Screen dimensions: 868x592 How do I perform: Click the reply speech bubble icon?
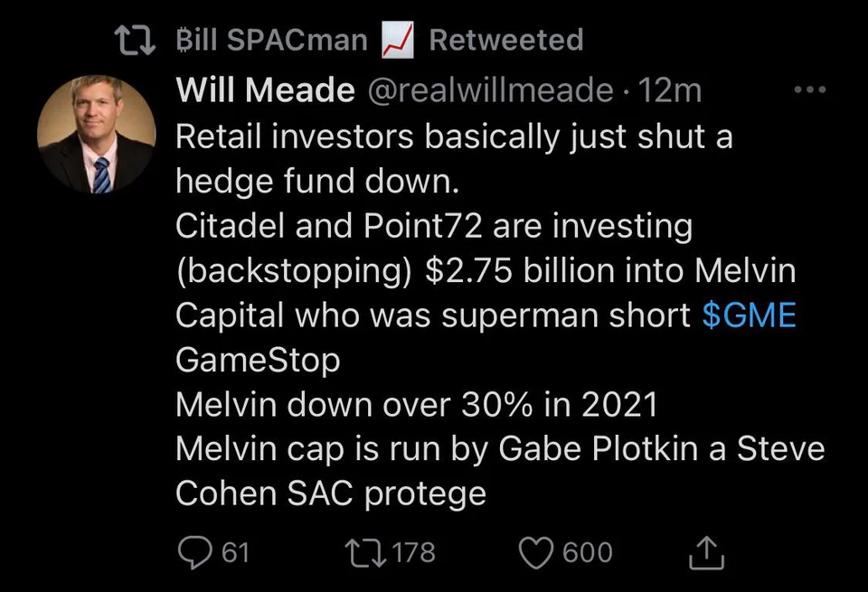(x=193, y=552)
